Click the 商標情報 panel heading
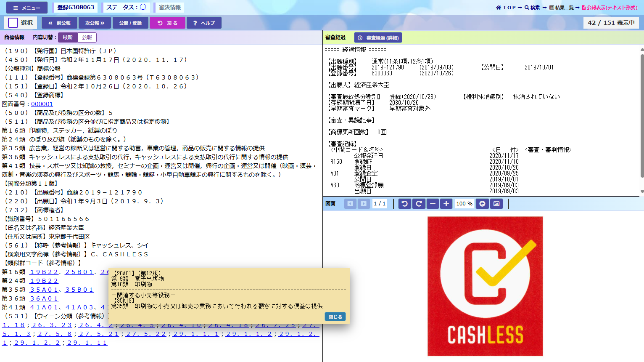Screen dimensions: 644x362 point(14,37)
